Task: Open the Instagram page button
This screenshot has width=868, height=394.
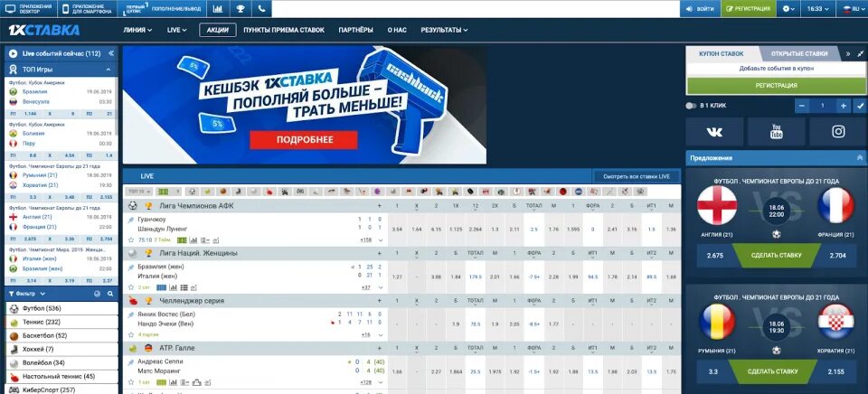Action: tap(839, 132)
